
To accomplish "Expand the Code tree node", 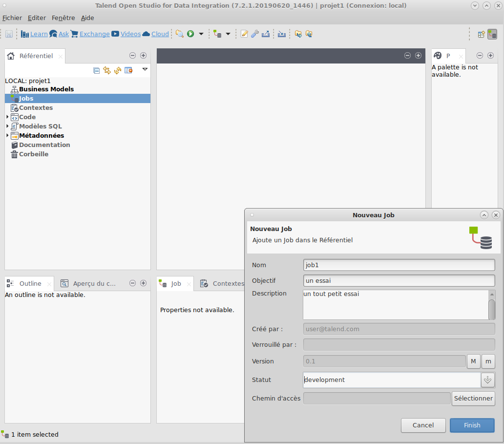I will click(7, 117).
